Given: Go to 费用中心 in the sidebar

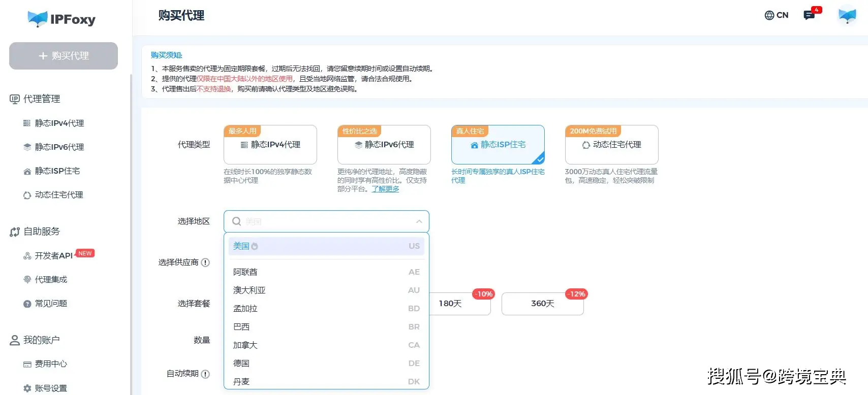Looking at the screenshot, I should pos(51,364).
